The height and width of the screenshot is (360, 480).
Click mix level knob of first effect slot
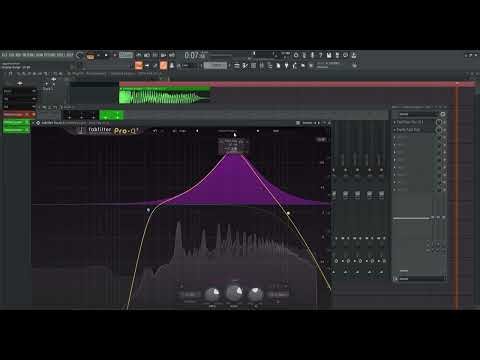[439, 122]
